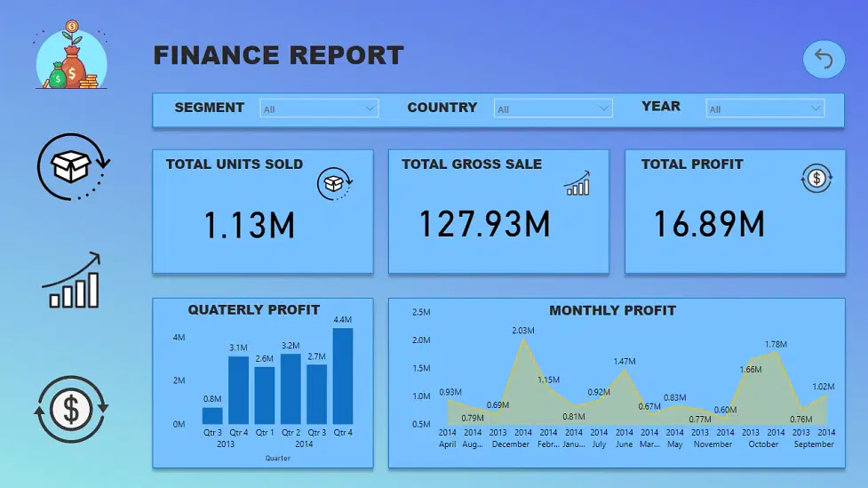Click the chart icon in Total Gross Sale card
Image resolution: width=868 pixels, height=488 pixels.
[577, 183]
